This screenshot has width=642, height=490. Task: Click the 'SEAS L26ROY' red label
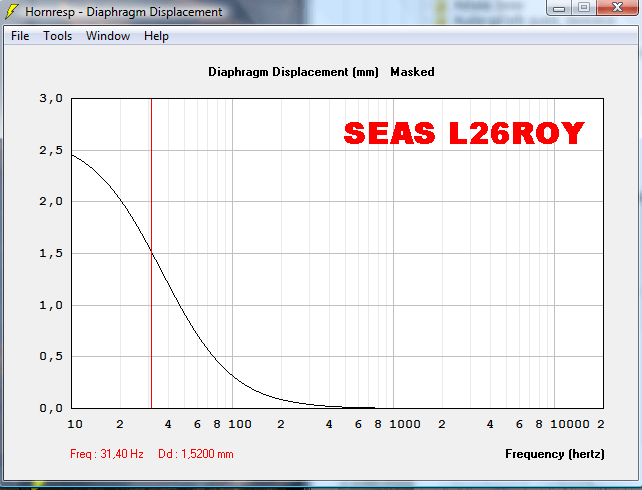[464, 133]
